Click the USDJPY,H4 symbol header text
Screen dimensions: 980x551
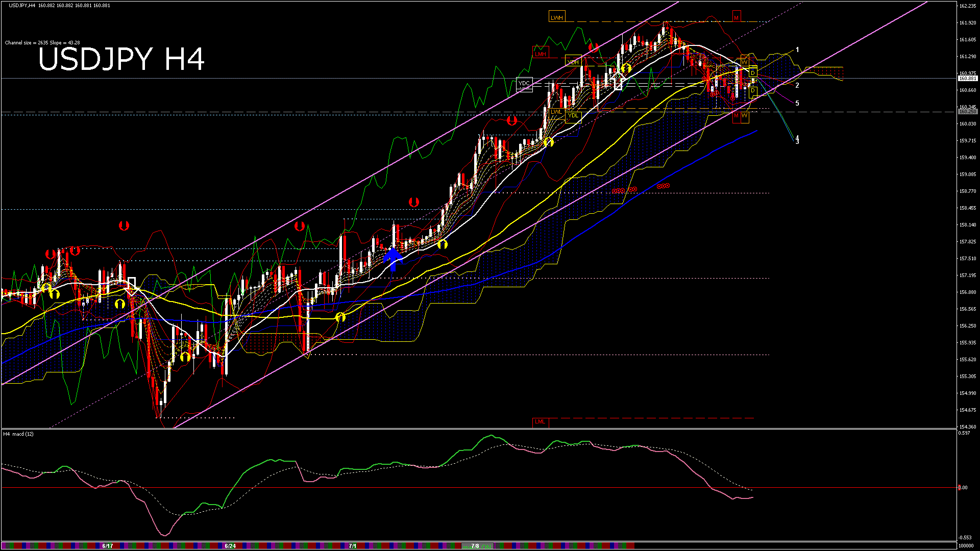click(22, 5)
